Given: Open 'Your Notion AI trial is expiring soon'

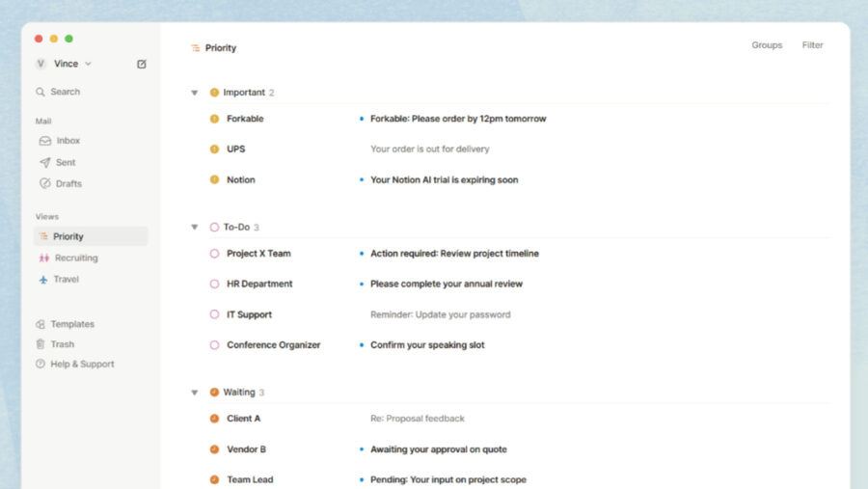Looking at the screenshot, I should click(444, 180).
